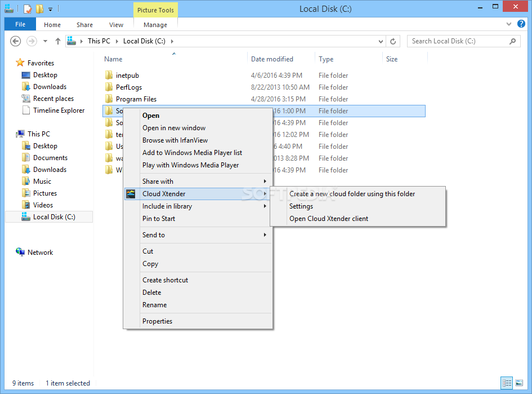Click the Favorites star icon
Viewport: 532px width, 394px height.
pos(20,63)
